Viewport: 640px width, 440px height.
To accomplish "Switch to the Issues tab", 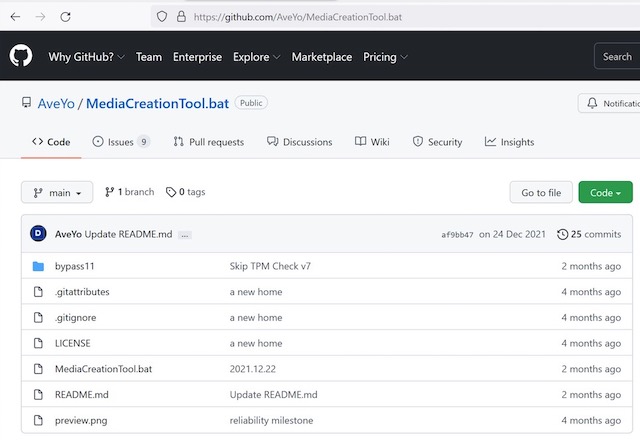I will click(x=121, y=142).
